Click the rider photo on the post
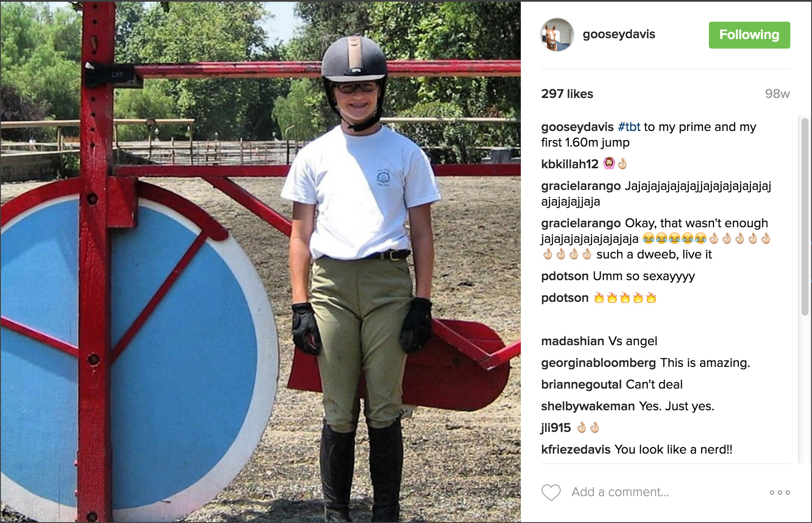The width and height of the screenshot is (812, 523). tap(260, 261)
